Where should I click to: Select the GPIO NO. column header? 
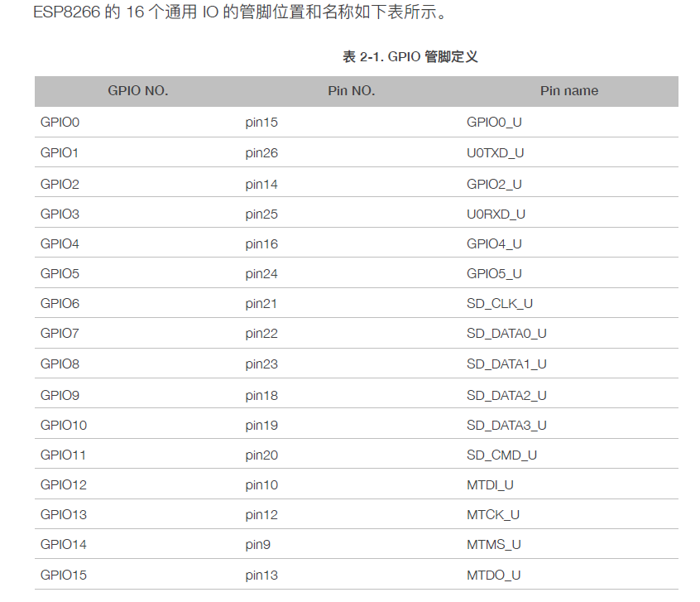[138, 91]
